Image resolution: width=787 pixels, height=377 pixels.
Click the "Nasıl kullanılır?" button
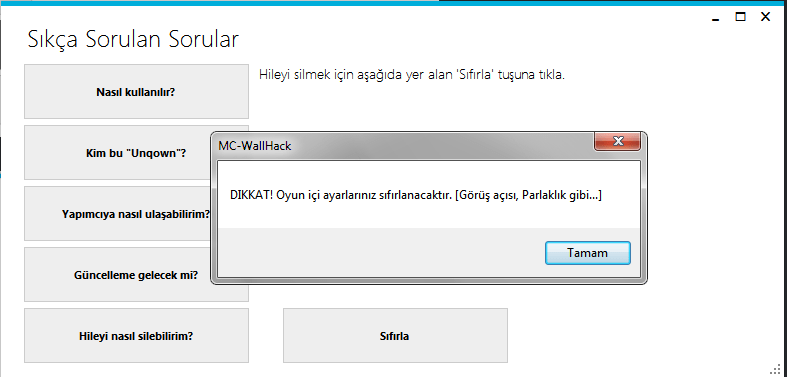coord(136,92)
